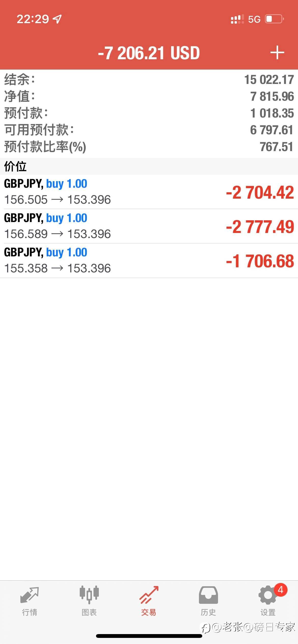Tap the 结余 balance row
The image size is (298, 644).
point(149,80)
